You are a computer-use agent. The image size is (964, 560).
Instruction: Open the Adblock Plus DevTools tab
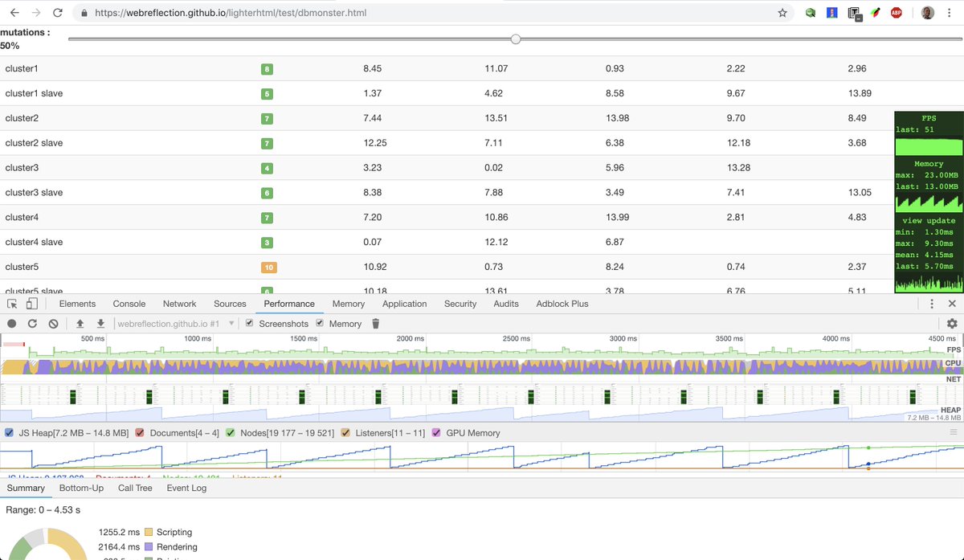[x=562, y=304]
